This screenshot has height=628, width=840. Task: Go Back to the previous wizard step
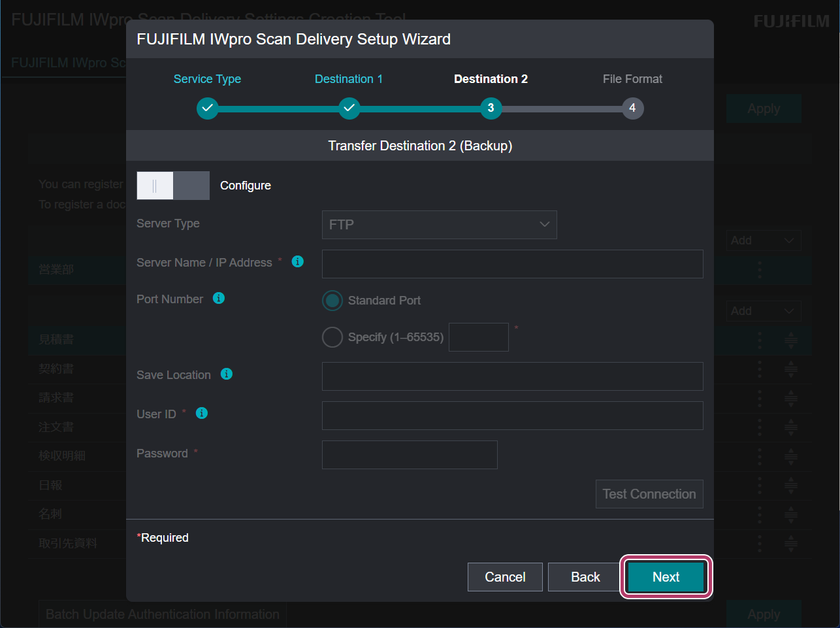pos(585,577)
